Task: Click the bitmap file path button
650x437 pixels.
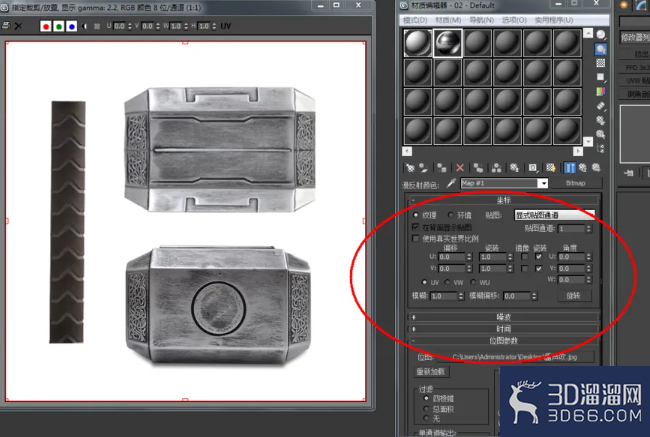Action: [514, 357]
